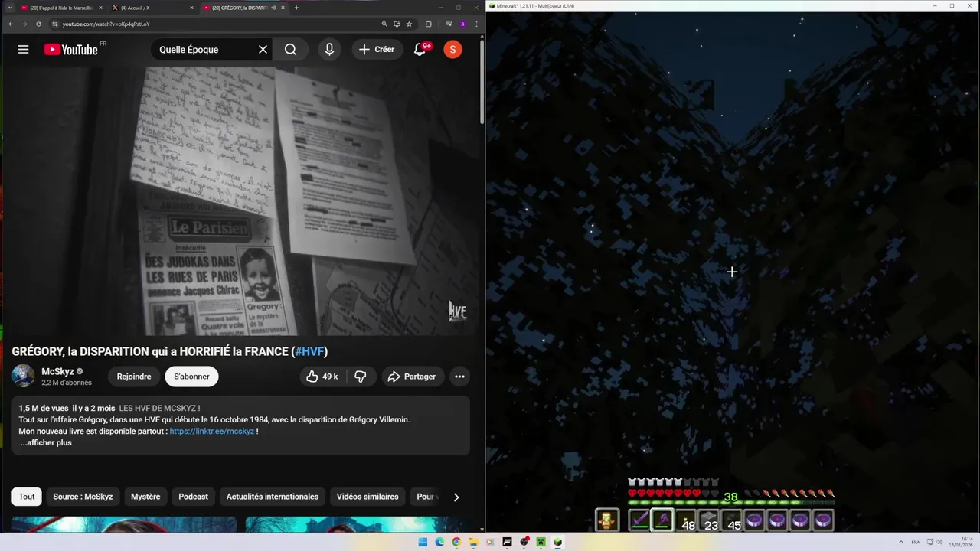The width and height of the screenshot is (980, 551).
Task: Select the hotbar slot with 48 items
Action: click(685, 521)
